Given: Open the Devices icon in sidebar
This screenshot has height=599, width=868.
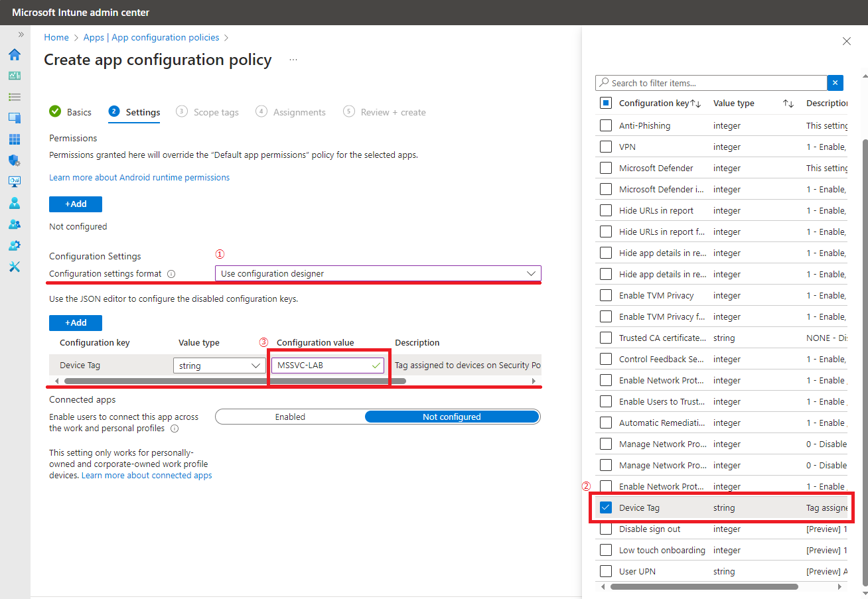Looking at the screenshot, I should pyautogui.click(x=15, y=118).
